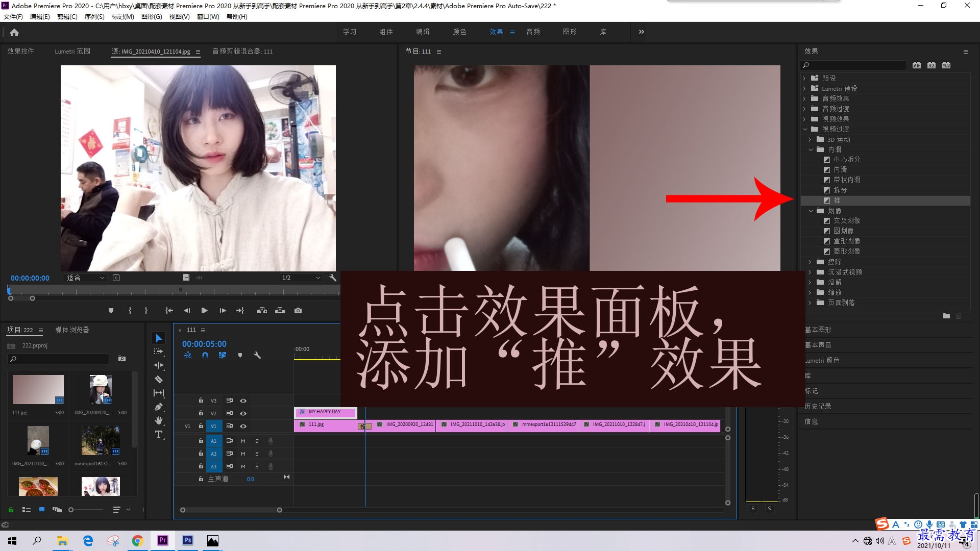The height and width of the screenshot is (551, 980).
Task: Switch to 编辑 workspace tab
Action: (x=423, y=32)
